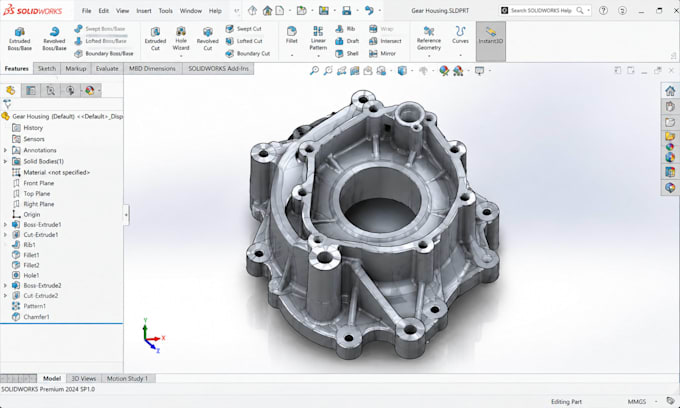Expand the Boss-Extrude2 feature
The height and width of the screenshot is (408, 680).
click(x=5, y=285)
